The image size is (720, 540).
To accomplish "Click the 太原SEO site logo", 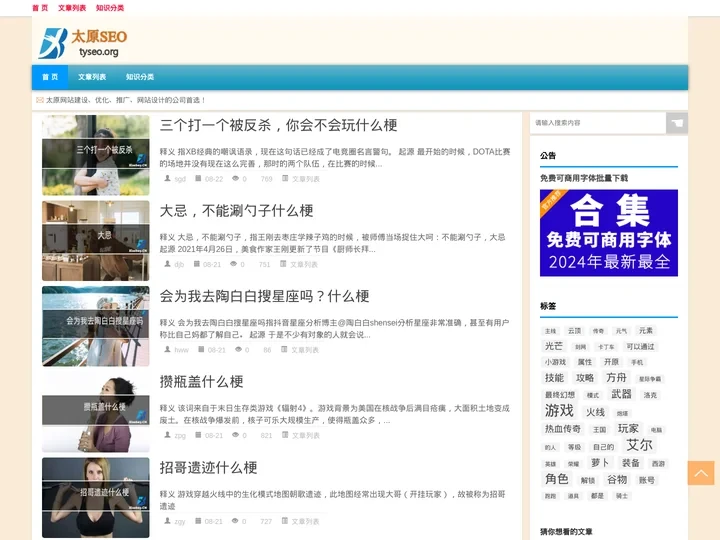I will coord(83,43).
